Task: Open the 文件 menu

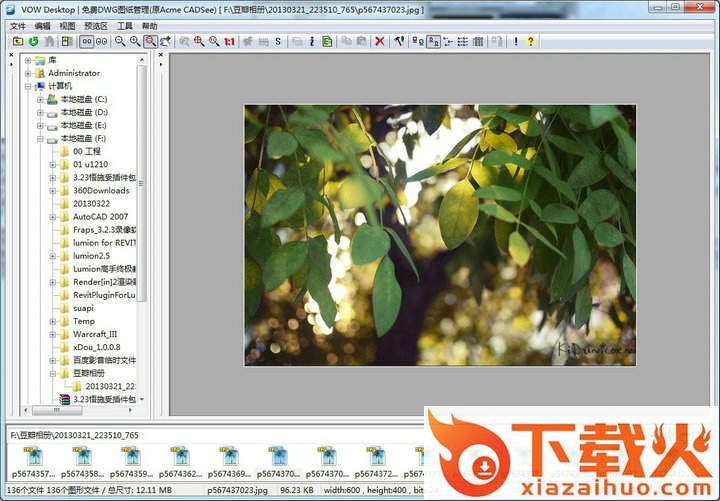Action: [x=18, y=25]
